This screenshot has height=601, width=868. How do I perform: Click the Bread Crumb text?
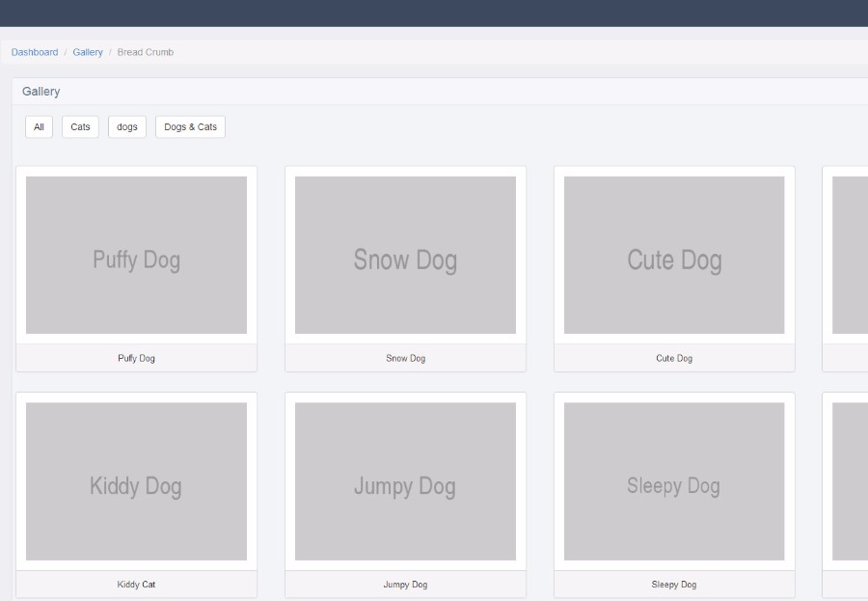point(145,52)
